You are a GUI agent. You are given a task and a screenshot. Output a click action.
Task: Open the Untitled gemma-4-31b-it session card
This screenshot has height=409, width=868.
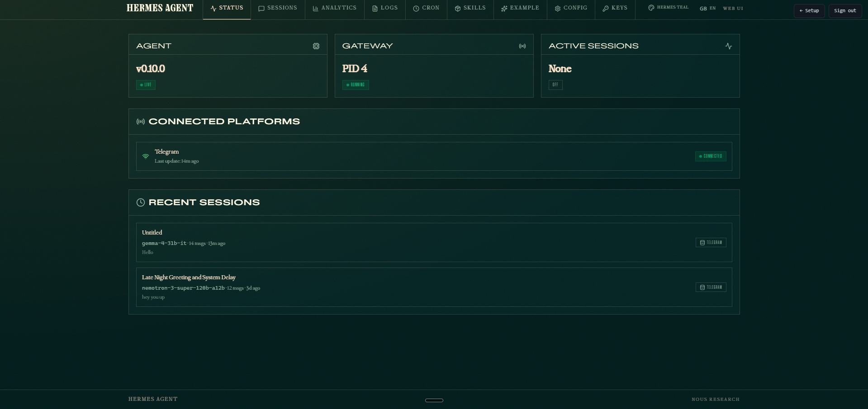coord(434,242)
